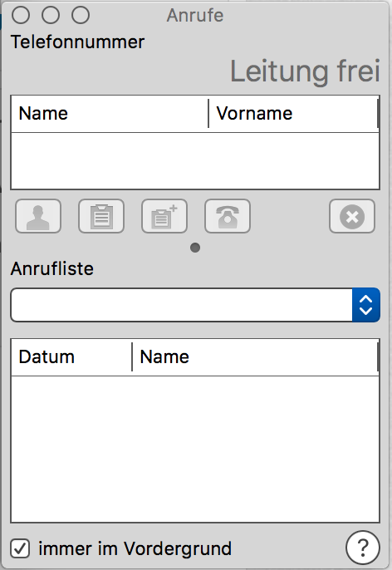Click the small gray status dot

195,248
